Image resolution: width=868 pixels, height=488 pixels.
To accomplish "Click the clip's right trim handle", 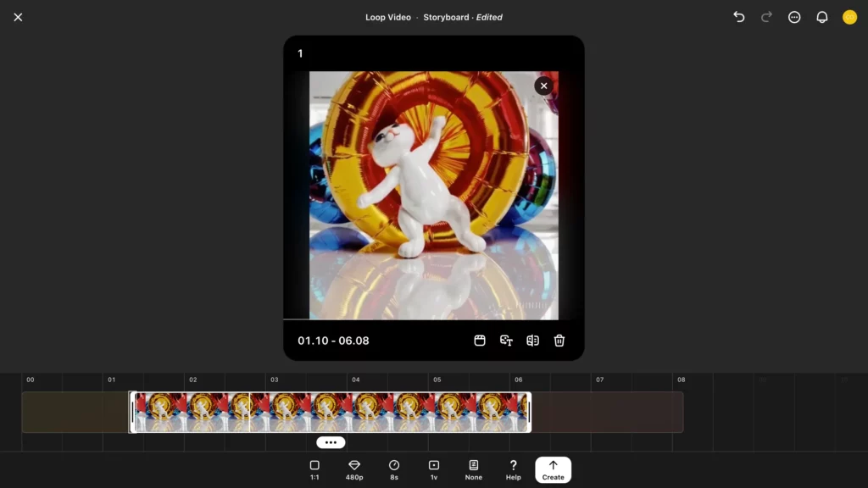I will [x=529, y=413].
